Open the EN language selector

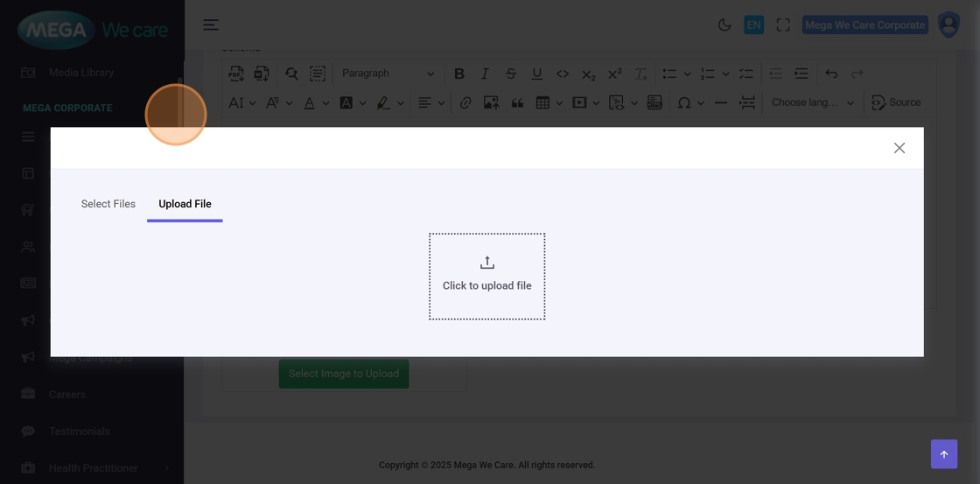[x=753, y=25]
